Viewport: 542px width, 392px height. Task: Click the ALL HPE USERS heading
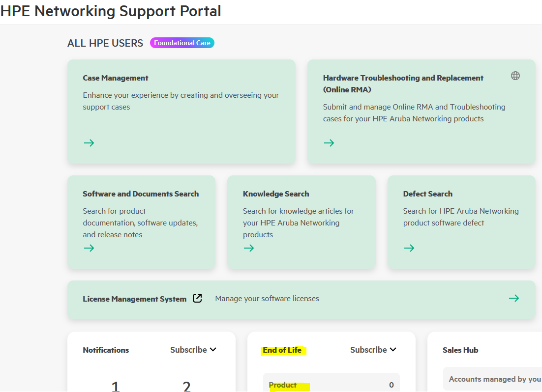click(105, 43)
